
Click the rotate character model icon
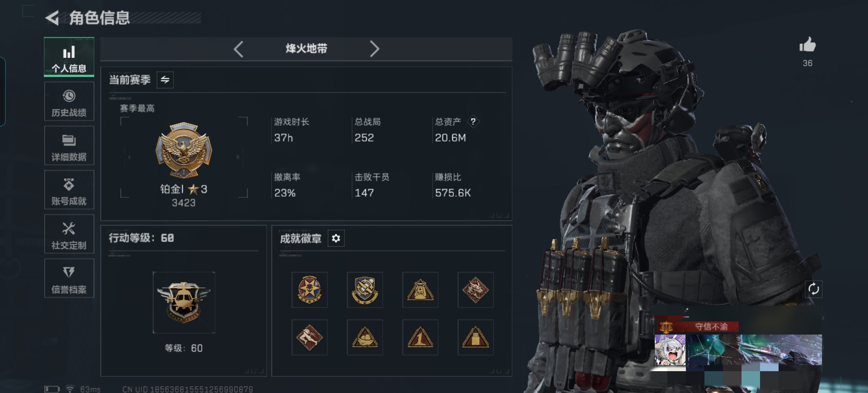813,289
